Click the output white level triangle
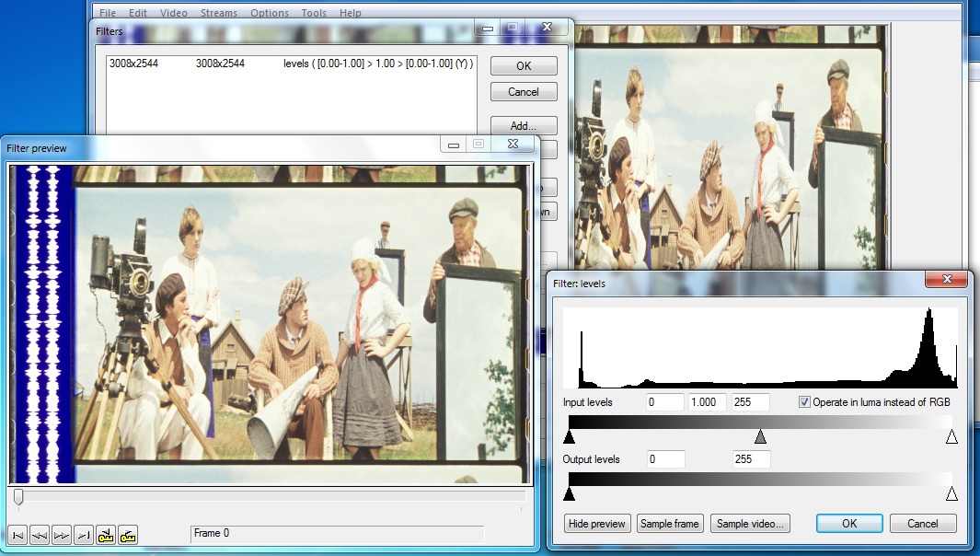The width and height of the screenshot is (980, 556). pos(951,494)
